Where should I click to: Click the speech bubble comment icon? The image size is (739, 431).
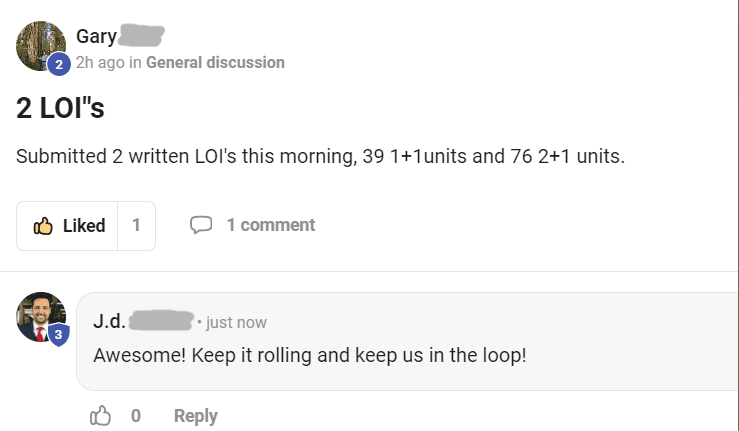click(x=201, y=225)
